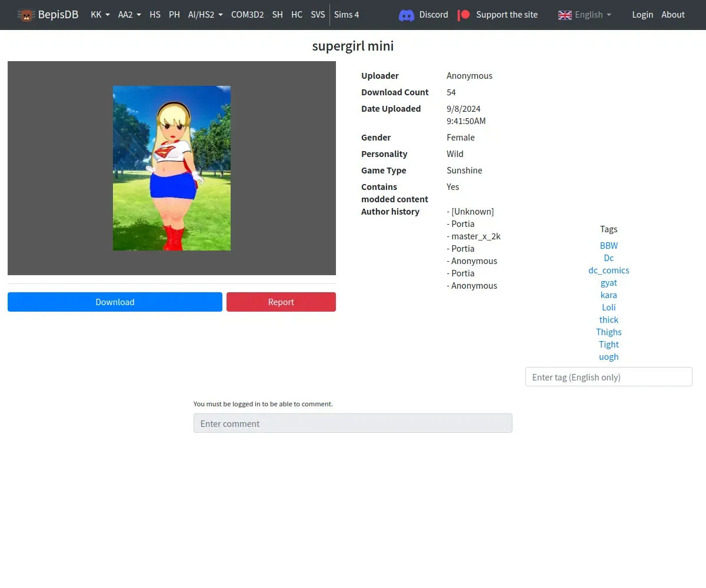Click the blue Download button

[x=115, y=302]
